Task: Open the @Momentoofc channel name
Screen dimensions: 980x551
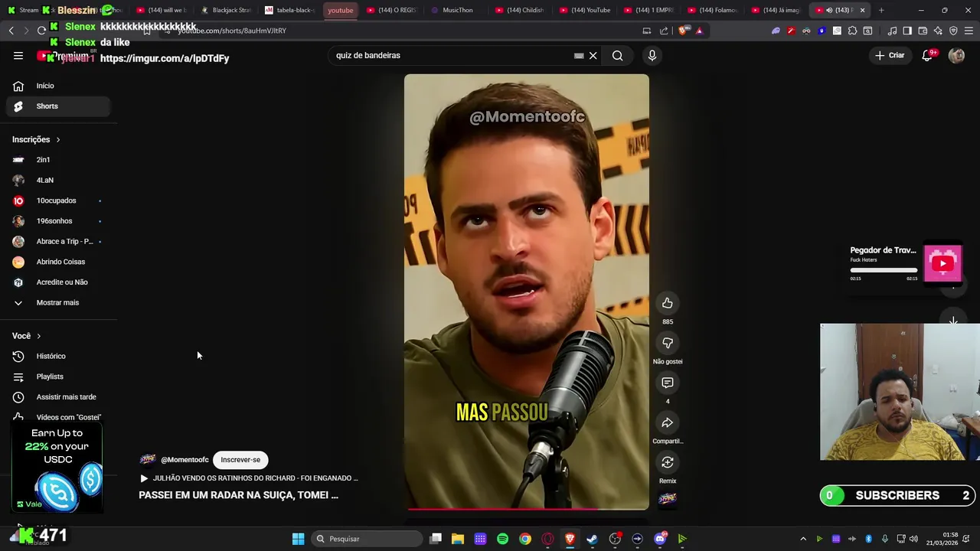Action: [x=185, y=460]
